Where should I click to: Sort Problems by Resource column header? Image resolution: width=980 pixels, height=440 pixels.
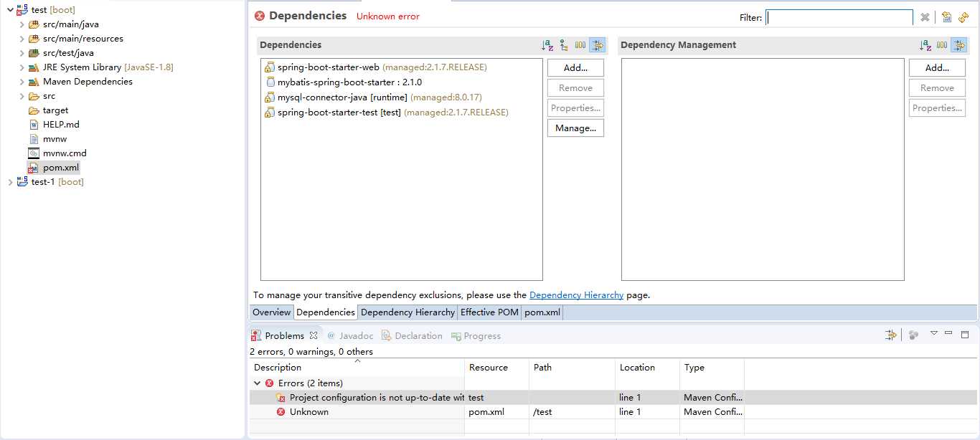point(496,368)
